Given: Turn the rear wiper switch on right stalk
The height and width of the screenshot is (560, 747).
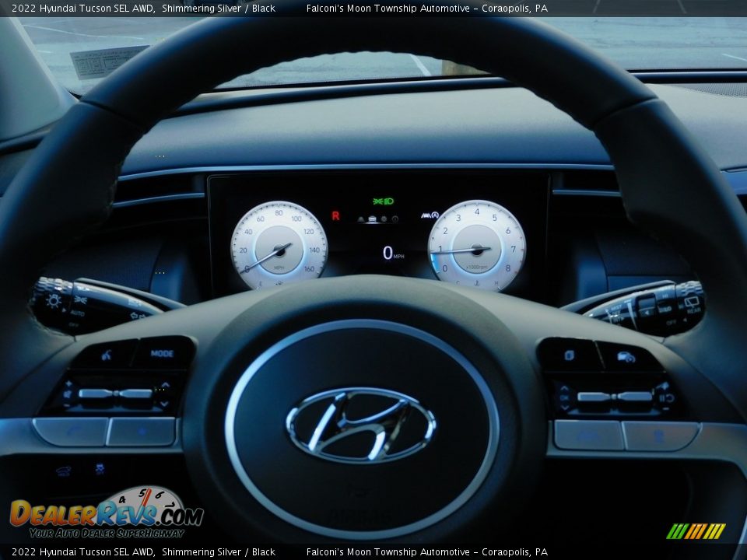Looking at the screenshot, I should coord(690,305).
